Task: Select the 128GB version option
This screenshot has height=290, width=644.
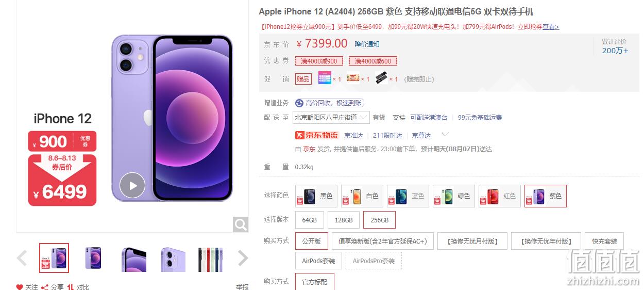Action: tap(344, 220)
